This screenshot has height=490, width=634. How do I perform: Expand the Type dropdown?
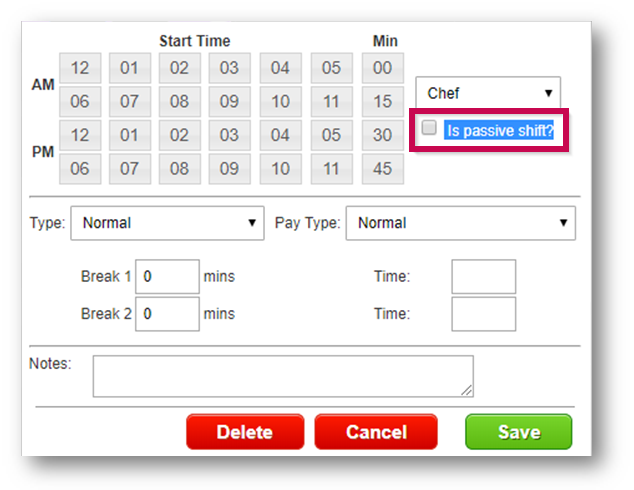(x=167, y=223)
